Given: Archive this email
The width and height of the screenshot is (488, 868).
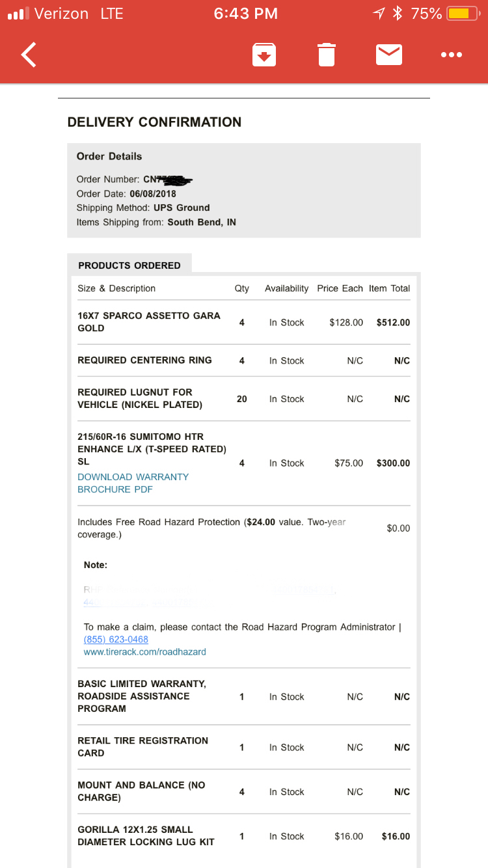Looking at the screenshot, I should (264, 55).
